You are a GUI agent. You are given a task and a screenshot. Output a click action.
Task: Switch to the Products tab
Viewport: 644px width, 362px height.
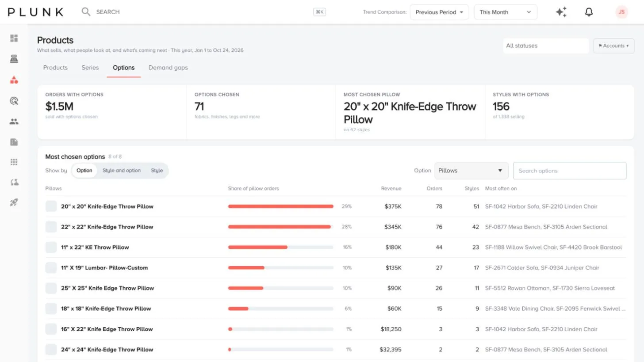(55, 68)
